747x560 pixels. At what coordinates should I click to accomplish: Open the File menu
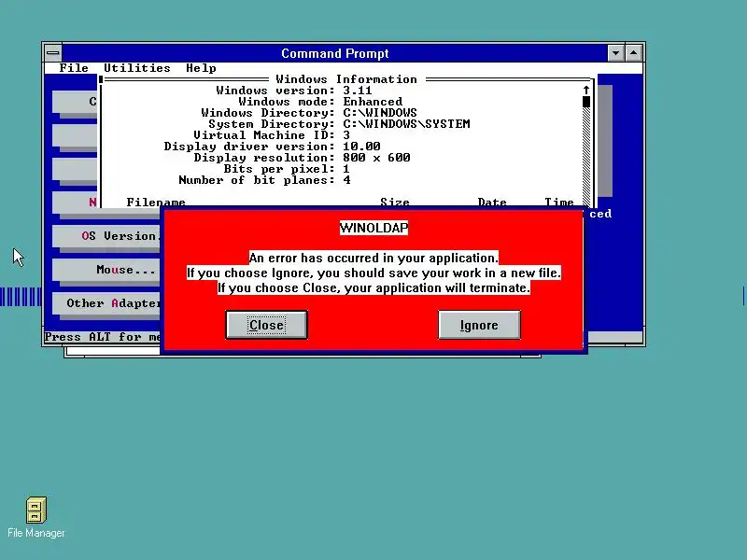pos(74,68)
